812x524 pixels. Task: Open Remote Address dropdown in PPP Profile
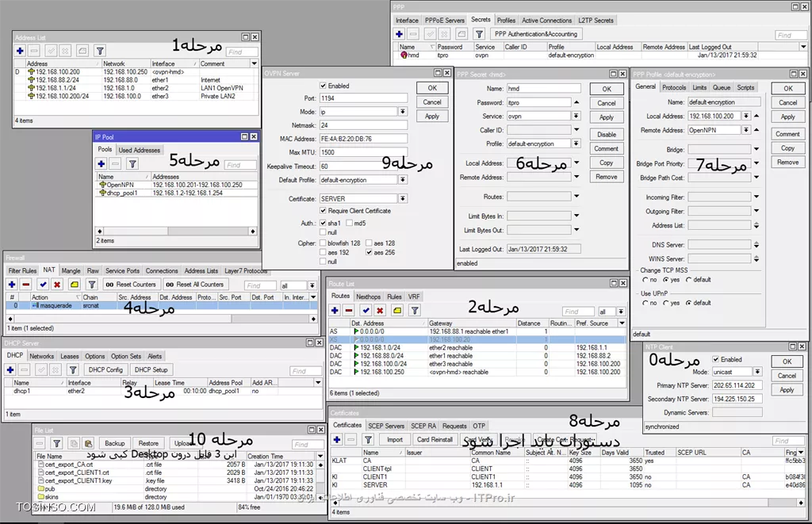coord(746,130)
